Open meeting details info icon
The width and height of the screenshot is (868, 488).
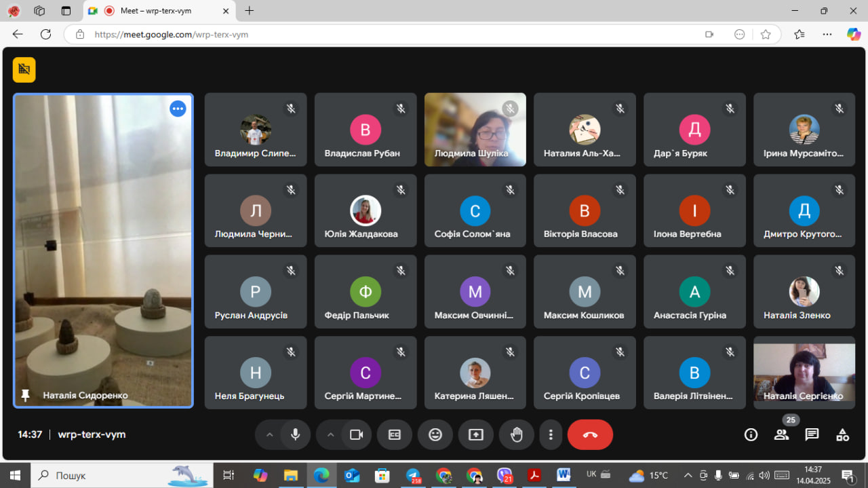point(751,434)
